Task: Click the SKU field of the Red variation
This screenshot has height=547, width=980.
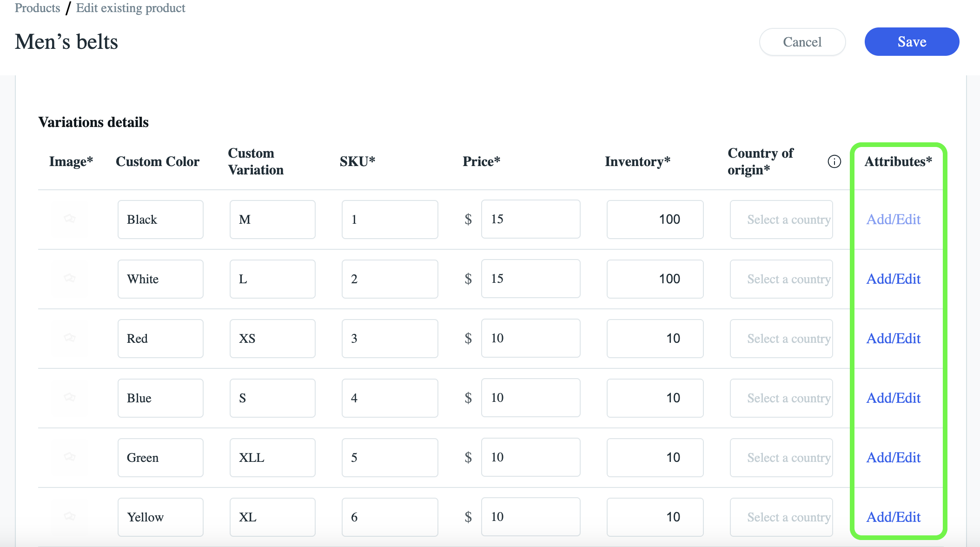Action: pos(390,338)
